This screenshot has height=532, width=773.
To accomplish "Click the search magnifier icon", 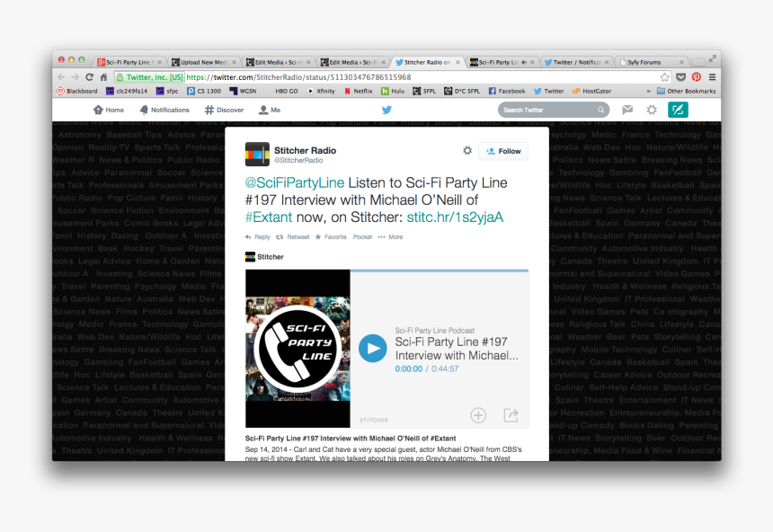I will (601, 110).
